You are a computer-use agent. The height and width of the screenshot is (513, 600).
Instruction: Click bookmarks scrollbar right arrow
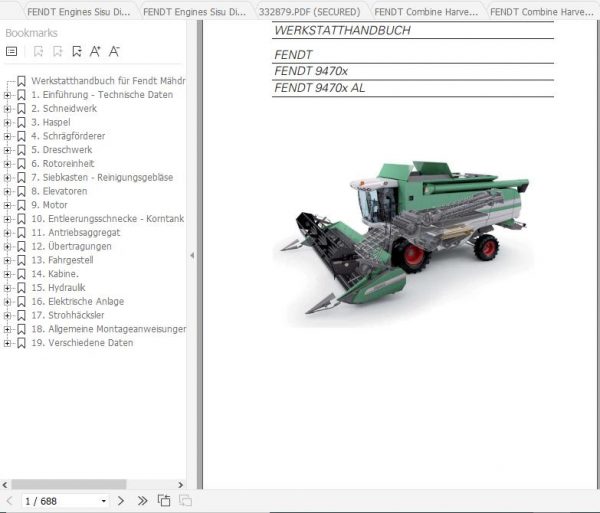181,485
